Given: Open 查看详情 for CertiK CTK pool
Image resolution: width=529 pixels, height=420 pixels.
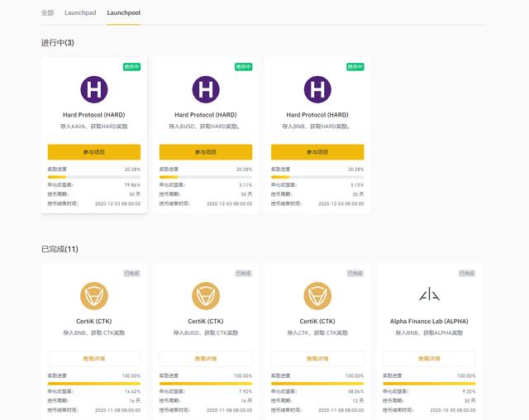Looking at the screenshot, I should 317,359.
